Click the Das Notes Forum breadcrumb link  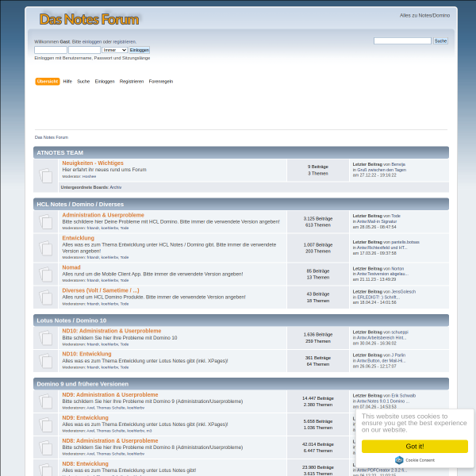[x=52, y=137]
